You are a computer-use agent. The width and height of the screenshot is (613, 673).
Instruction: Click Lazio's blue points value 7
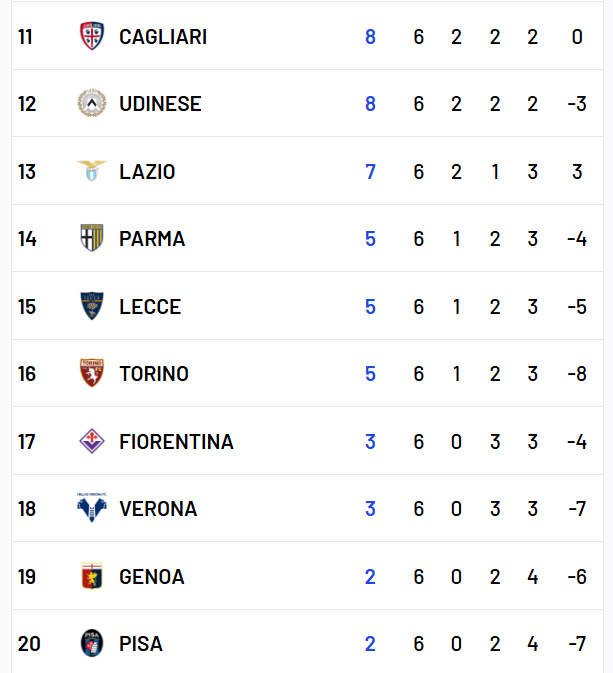click(370, 172)
